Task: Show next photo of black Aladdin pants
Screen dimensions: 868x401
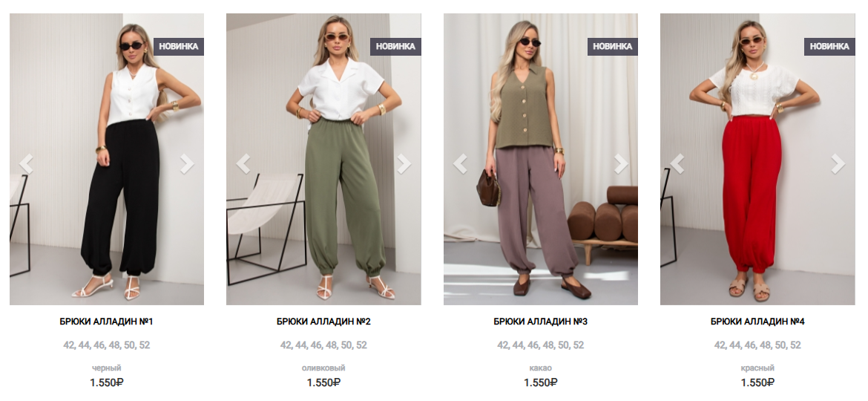Action: (x=187, y=164)
